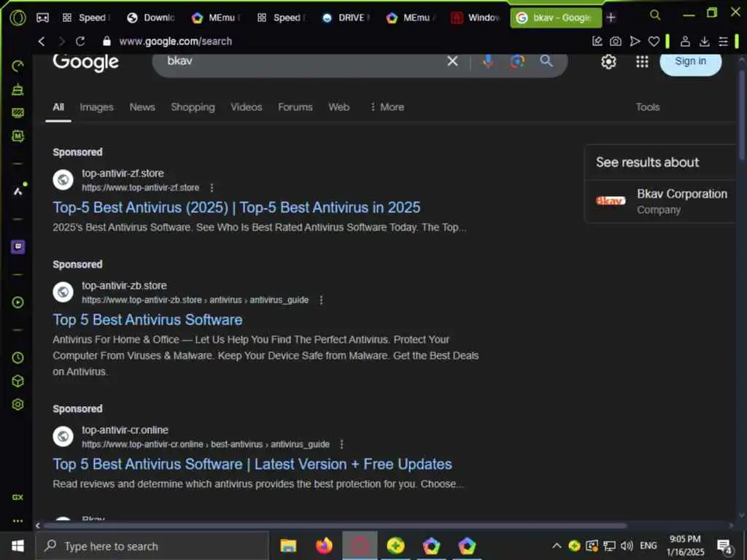Switch to the Videos results tab
Image resolution: width=747 pixels, height=560 pixels.
click(x=247, y=107)
